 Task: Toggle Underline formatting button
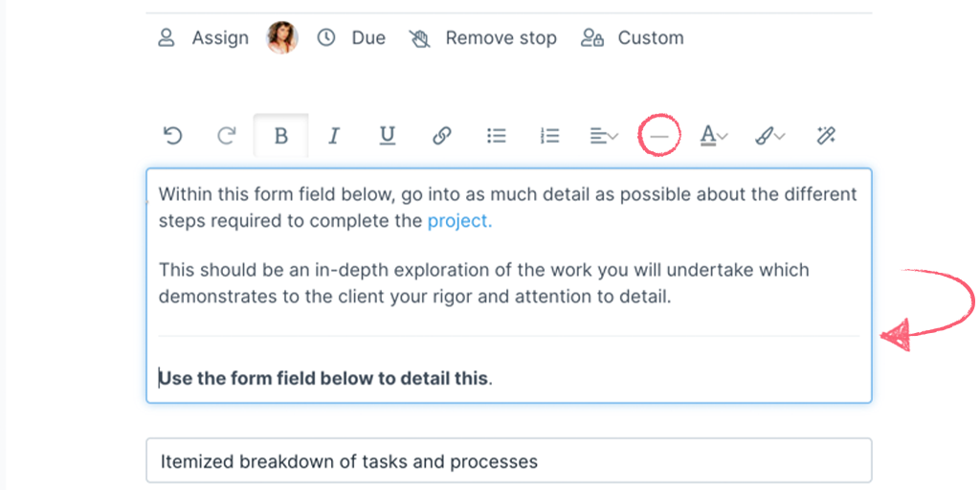(x=388, y=136)
